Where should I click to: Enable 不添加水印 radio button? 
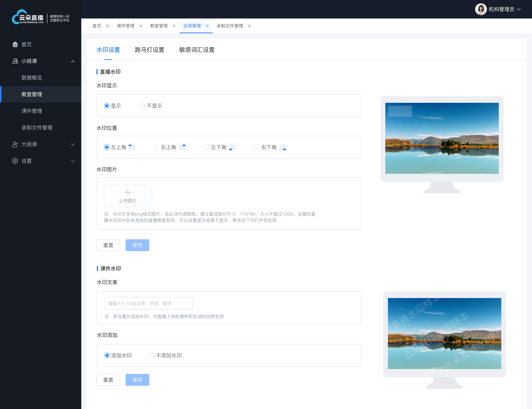pyautogui.click(x=151, y=355)
